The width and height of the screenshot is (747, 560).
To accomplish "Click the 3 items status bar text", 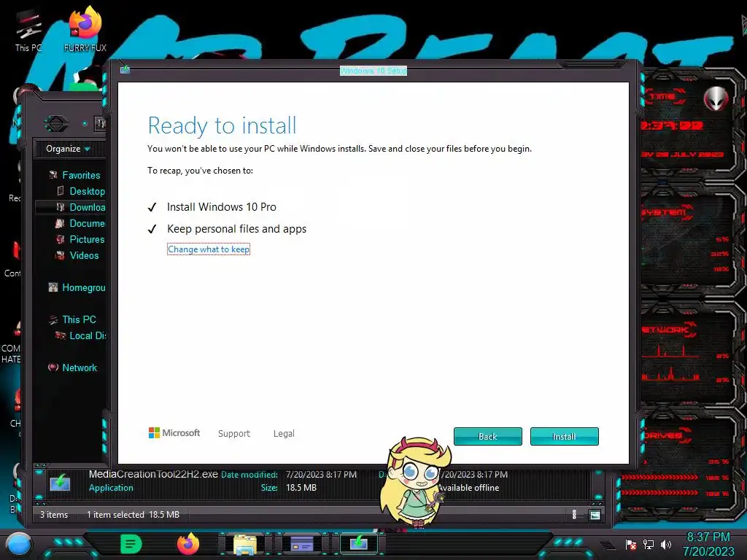I will (x=54, y=515).
